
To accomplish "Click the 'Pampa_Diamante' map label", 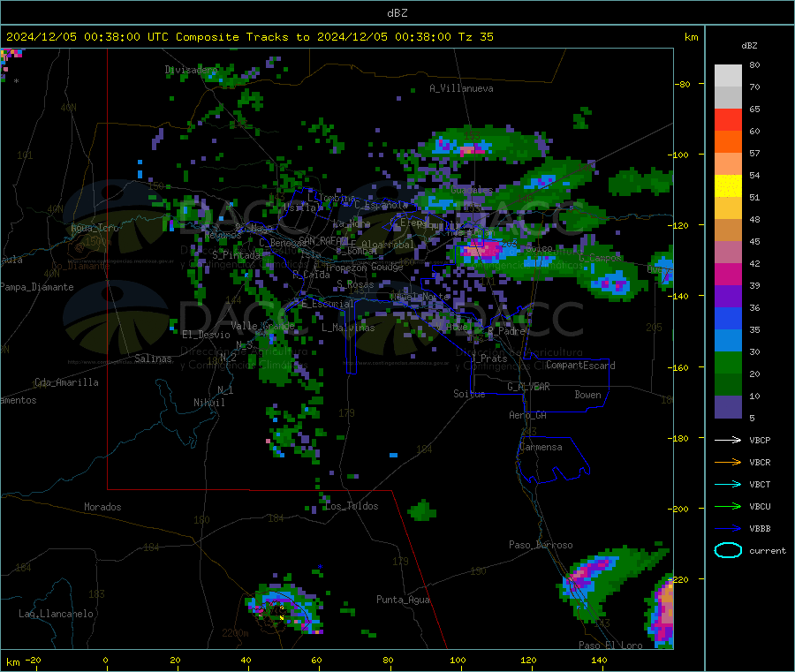I will click(37, 287).
